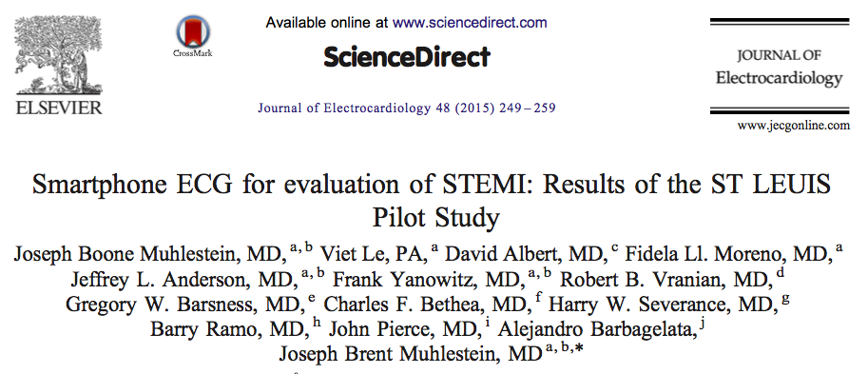Click the ScienceDirect logo text

point(407,56)
